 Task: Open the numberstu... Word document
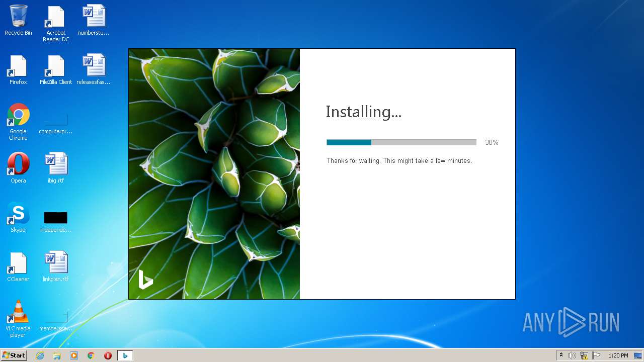[94, 20]
